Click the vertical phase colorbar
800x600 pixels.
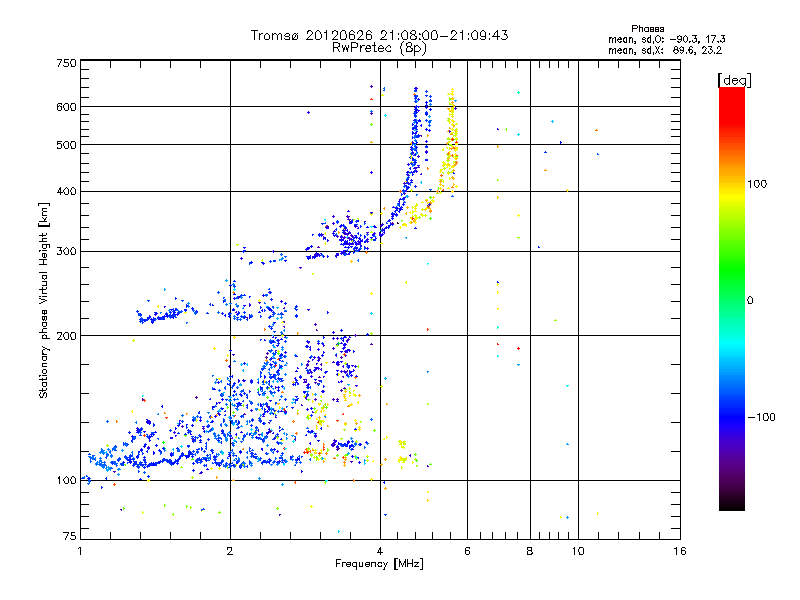pyautogui.click(x=732, y=298)
